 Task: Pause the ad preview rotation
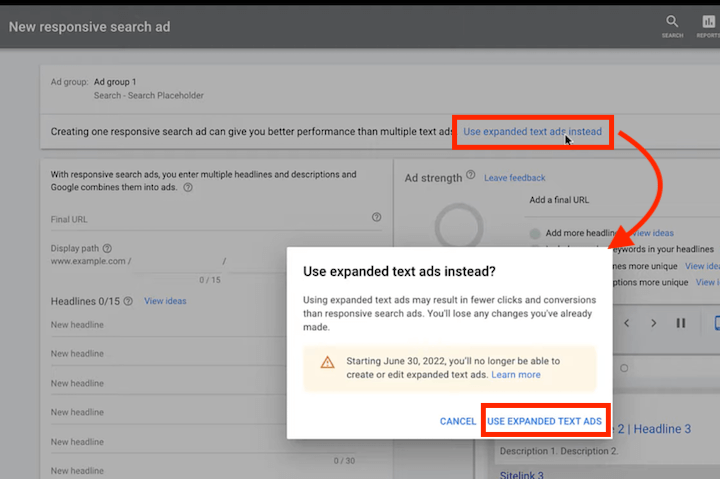(681, 323)
